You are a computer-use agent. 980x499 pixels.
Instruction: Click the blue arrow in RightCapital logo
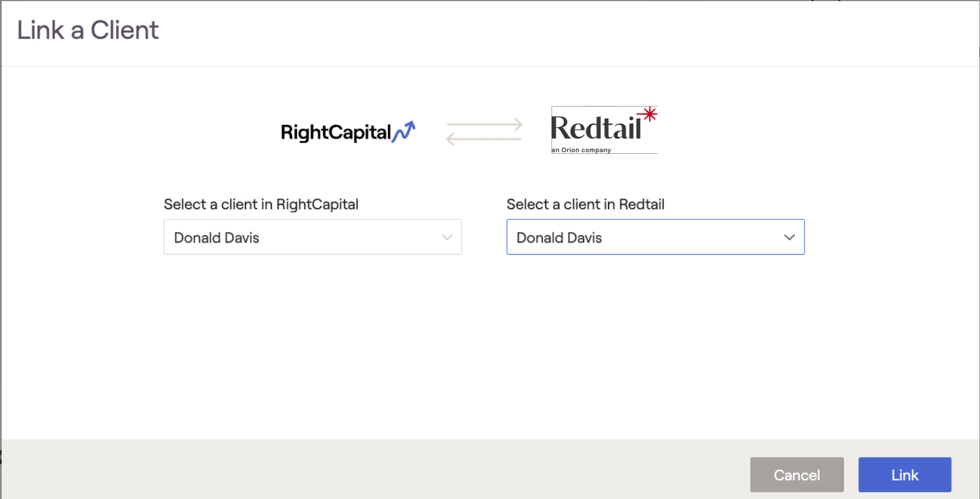click(x=404, y=132)
